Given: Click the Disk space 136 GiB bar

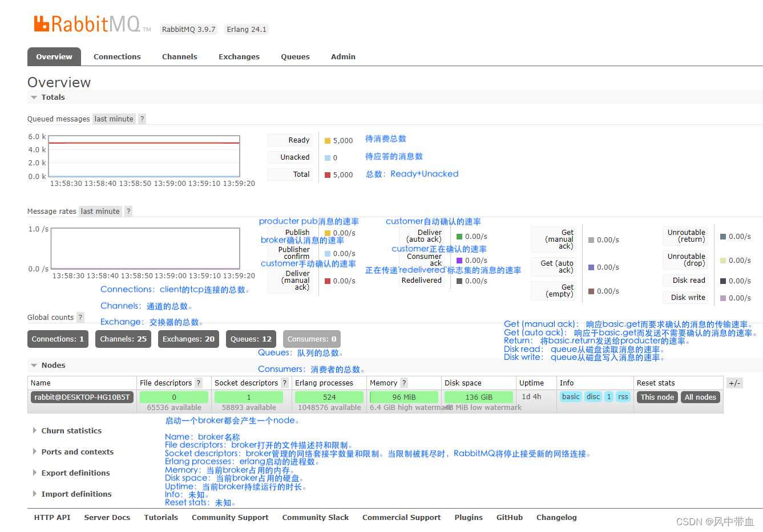Looking at the screenshot, I should point(479,397).
